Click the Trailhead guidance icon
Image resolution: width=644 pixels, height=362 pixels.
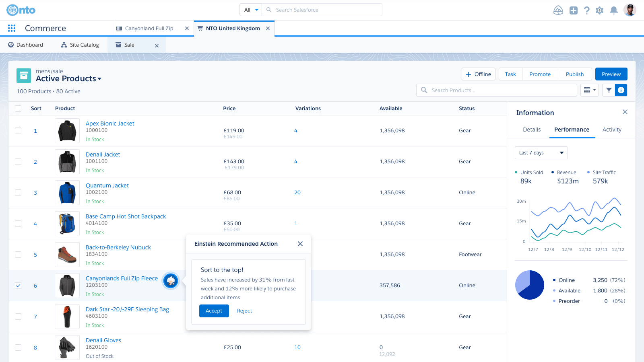tap(558, 10)
